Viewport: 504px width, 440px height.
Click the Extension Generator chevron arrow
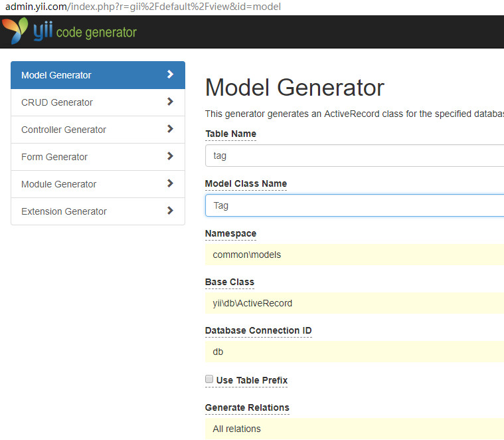[x=171, y=211]
